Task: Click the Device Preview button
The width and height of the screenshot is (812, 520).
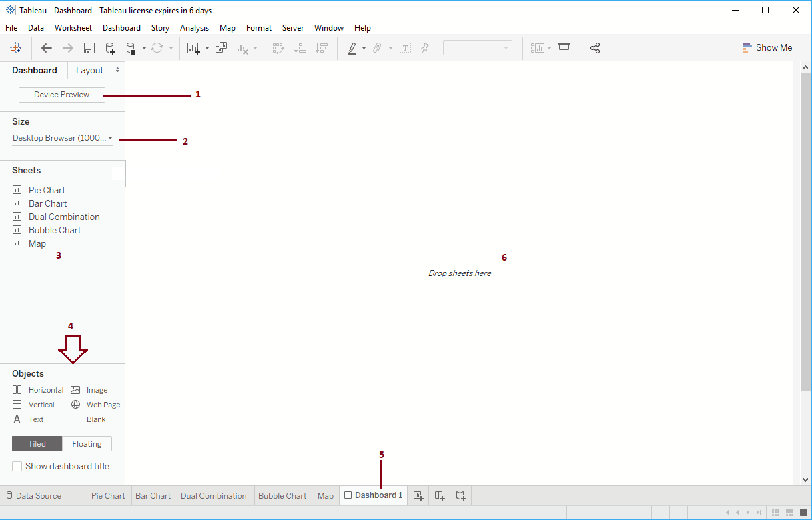Action: (61, 95)
